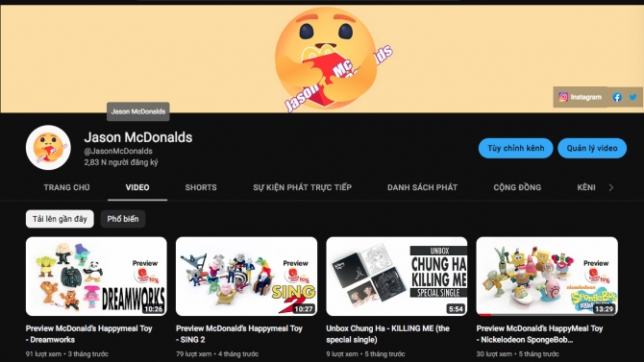Open the Facebook icon on the banner
Image resolution: width=644 pixels, height=362 pixels.
(x=617, y=97)
